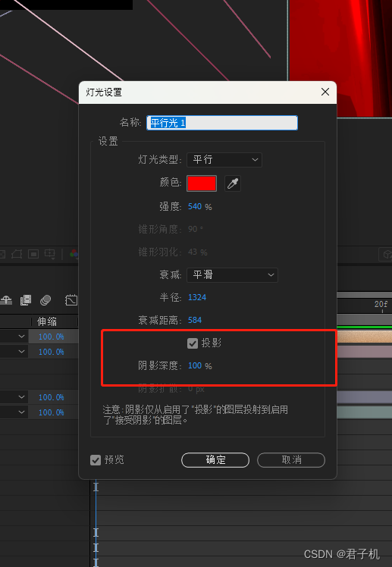This screenshot has width=392, height=567.
Task: Click the 强度 value 540
Action: pyautogui.click(x=195, y=207)
